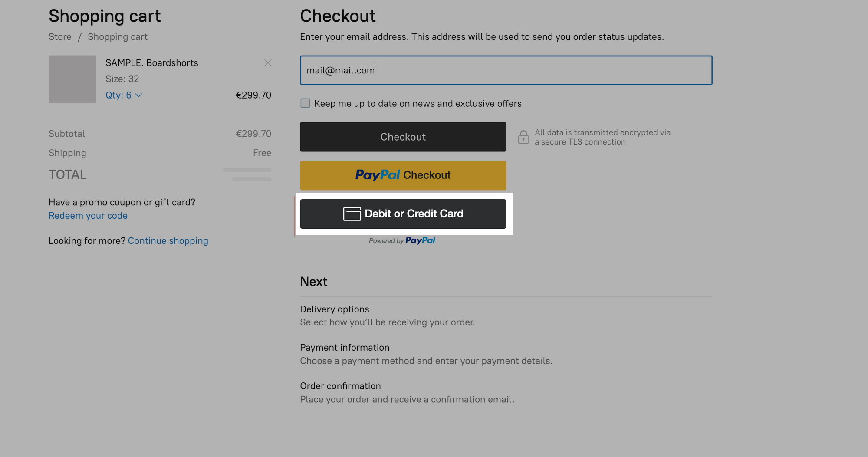Go to Store via the breadcrumb
This screenshot has width=868, height=457.
(x=59, y=37)
